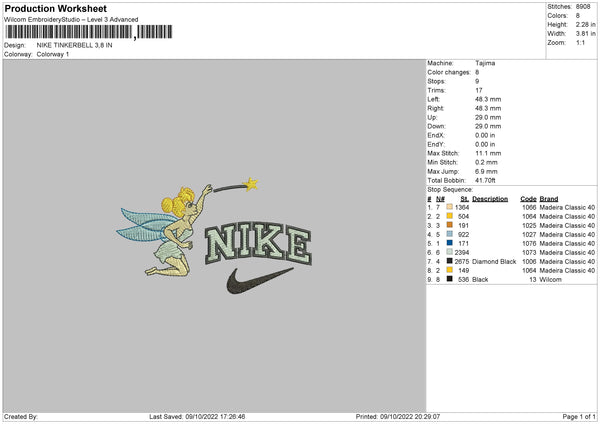Click thread code "1006"
This screenshot has width=600, height=424.
529,262
